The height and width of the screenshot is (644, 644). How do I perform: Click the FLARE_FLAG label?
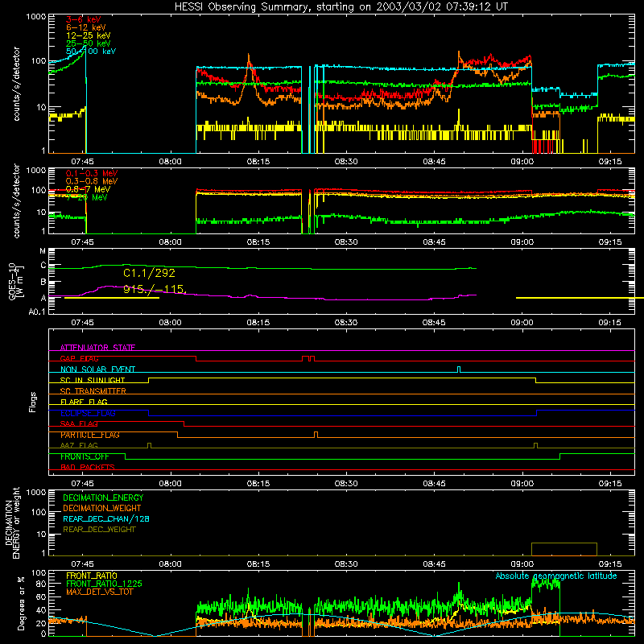[x=84, y=402]
